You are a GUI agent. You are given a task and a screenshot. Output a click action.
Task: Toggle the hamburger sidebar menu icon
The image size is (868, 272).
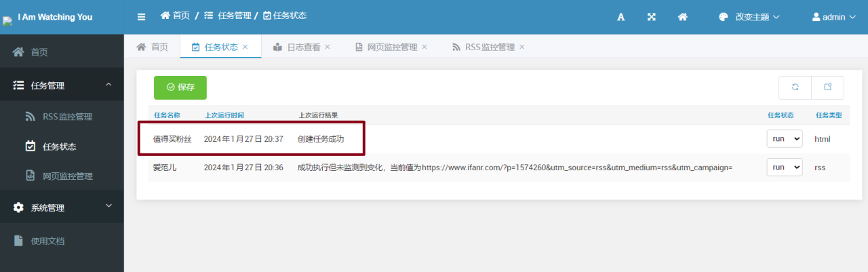(x=141, y=17)
